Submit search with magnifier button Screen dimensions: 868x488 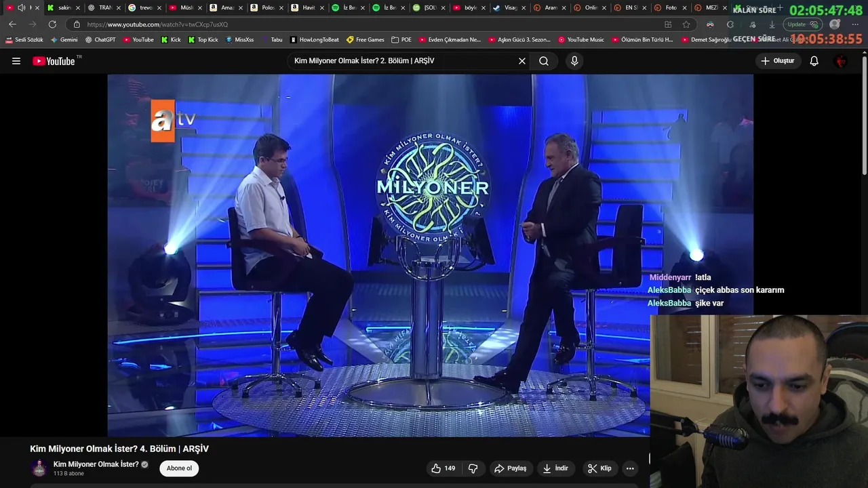[544, 61]
